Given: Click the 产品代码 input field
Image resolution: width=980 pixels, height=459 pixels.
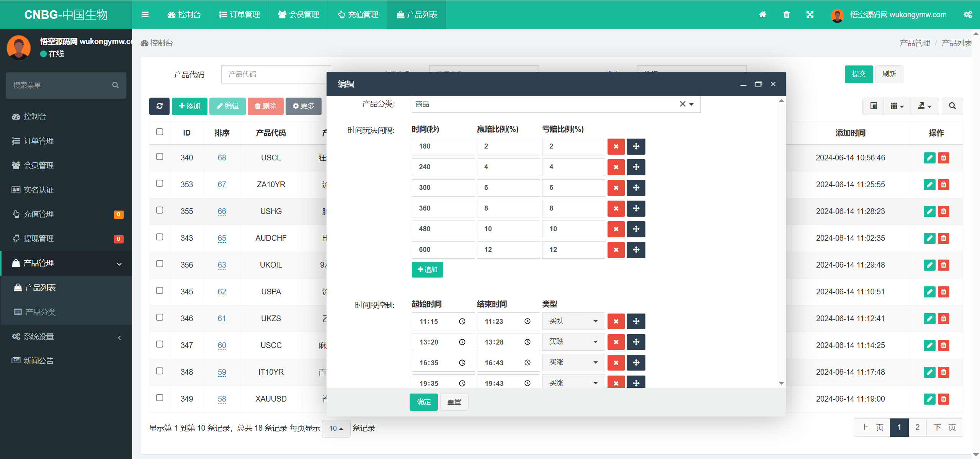Looking at the screenshot, I should pos(276,74).
